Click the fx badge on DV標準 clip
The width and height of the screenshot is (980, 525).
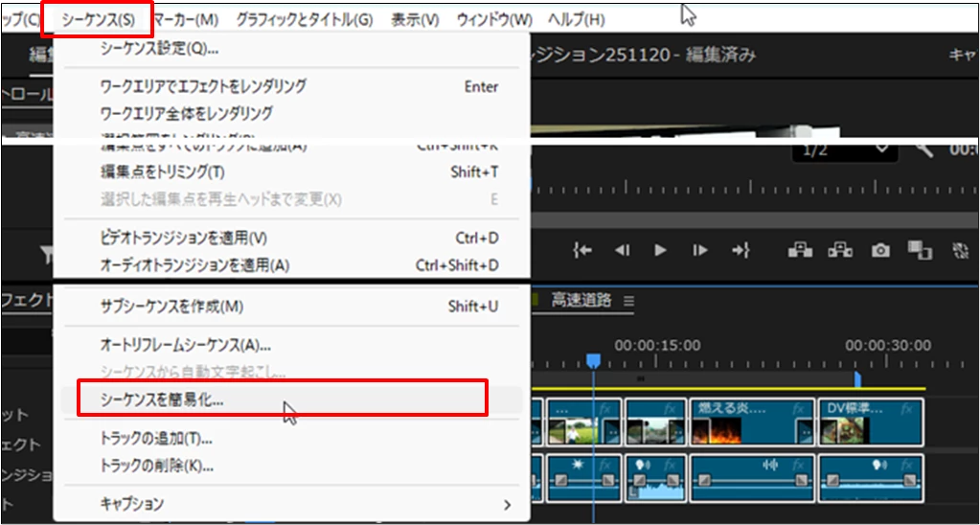pos(905,409)
